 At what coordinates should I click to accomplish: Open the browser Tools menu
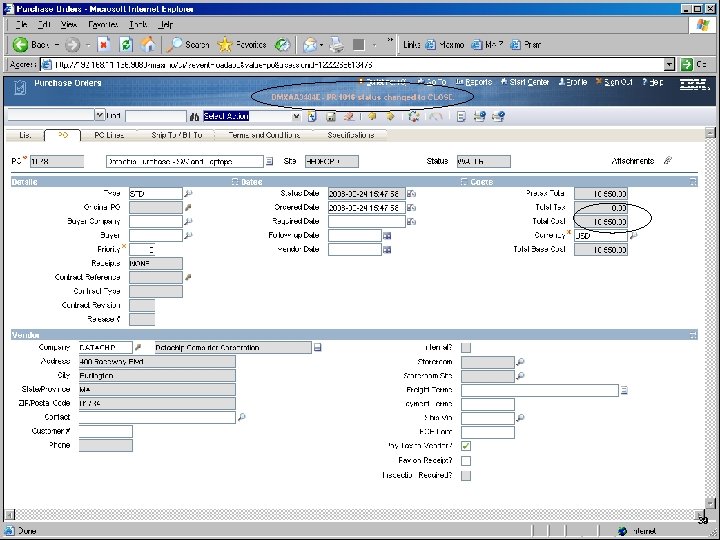[x=138, y=25]
